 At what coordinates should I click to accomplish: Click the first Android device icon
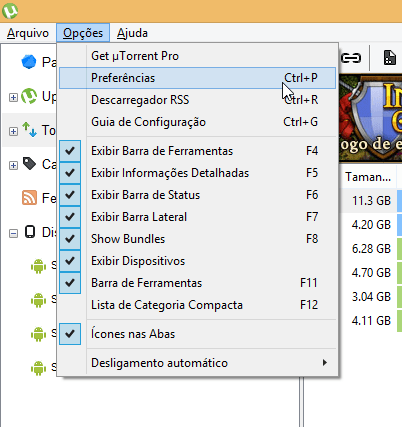(38, 266)
